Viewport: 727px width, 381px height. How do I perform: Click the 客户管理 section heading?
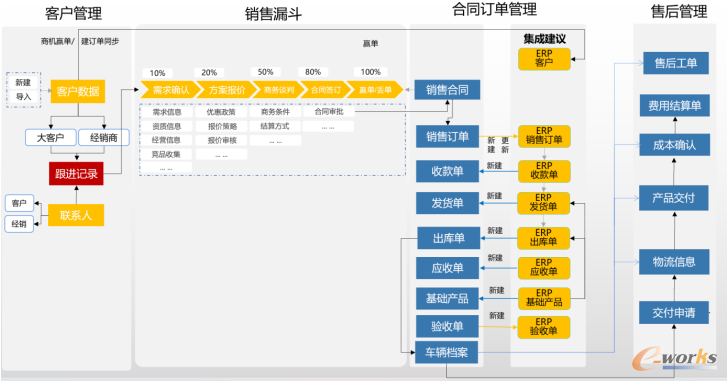73,13
